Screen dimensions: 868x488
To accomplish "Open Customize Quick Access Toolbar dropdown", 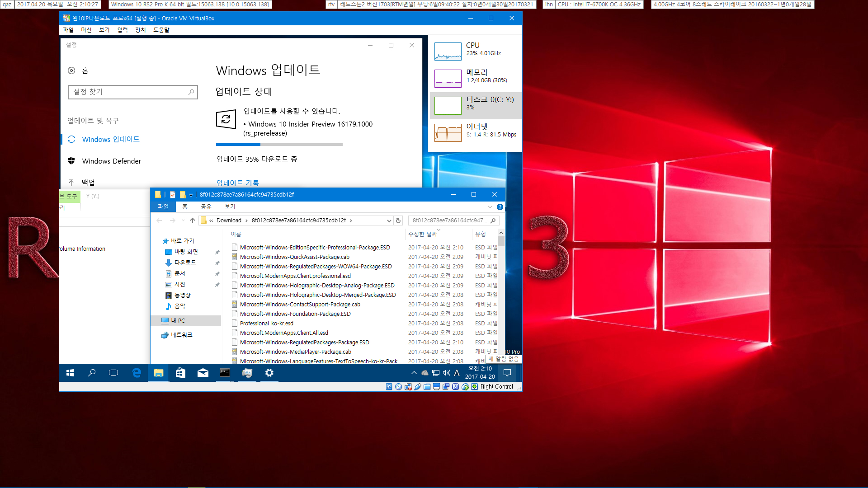I will tap(191, 195).
